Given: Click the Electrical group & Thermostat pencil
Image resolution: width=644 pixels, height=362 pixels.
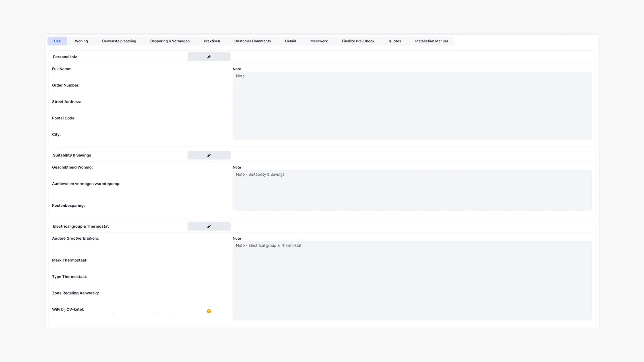Looking at the screenshot, I should pyautogui.click(x=209, y=226).
